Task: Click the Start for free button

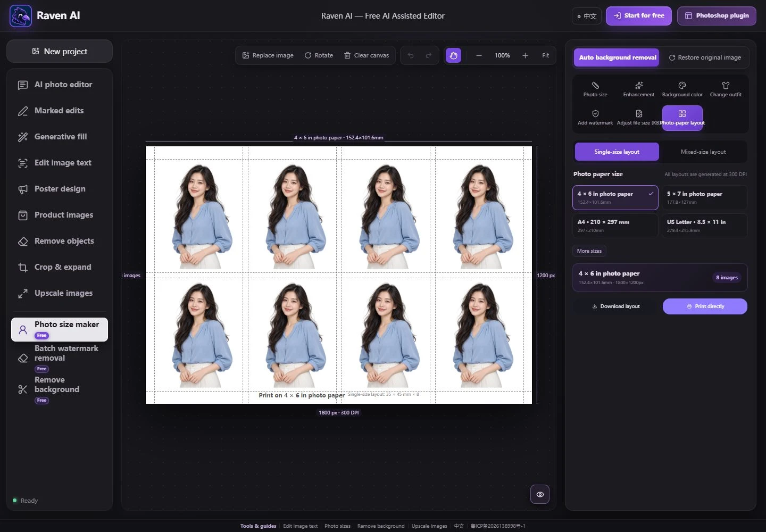Action: pyautogui.click(x=639, y=16)
